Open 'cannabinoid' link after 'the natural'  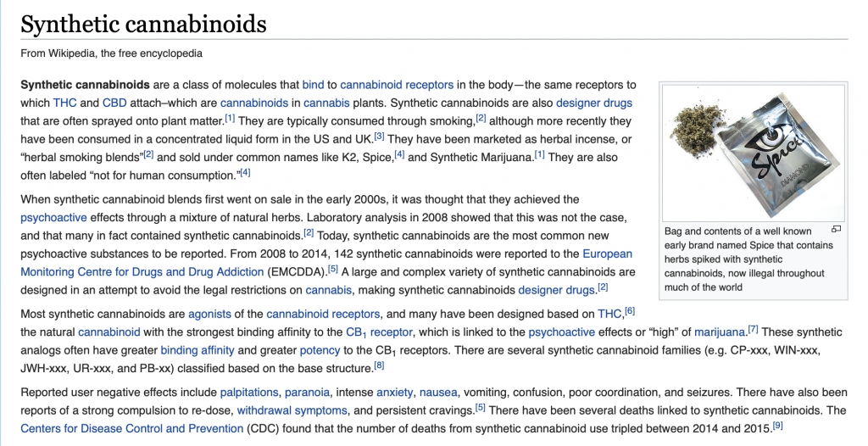pyautogui.click(x=109, y=332)
